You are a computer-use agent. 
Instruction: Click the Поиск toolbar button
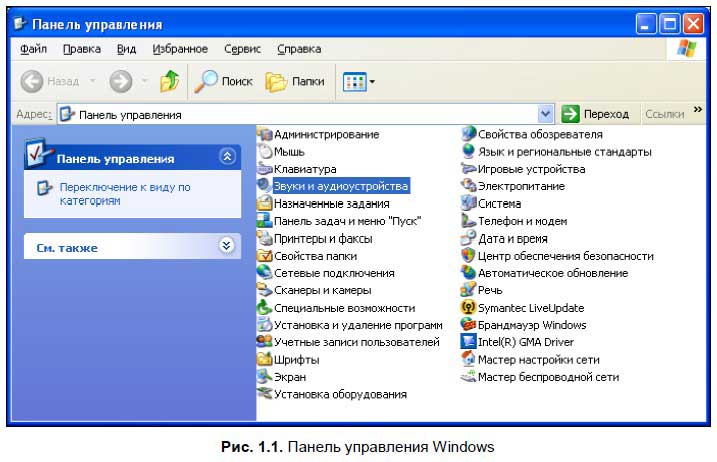click(x=223, y=82)
